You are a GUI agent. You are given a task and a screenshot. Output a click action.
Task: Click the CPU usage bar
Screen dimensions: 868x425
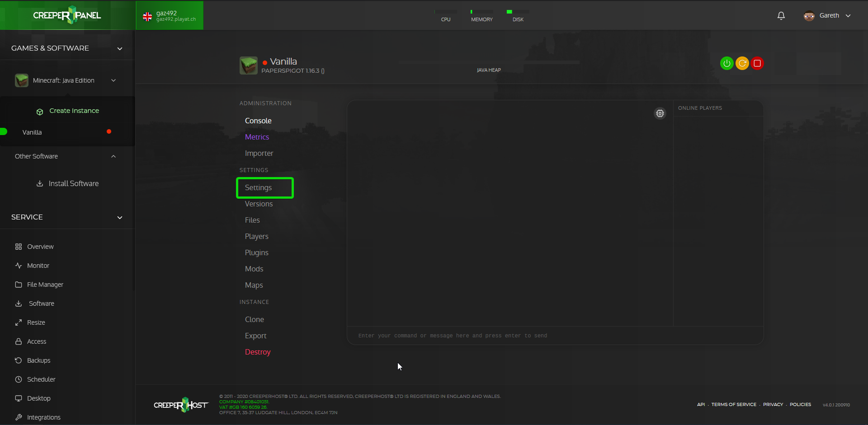446,12
